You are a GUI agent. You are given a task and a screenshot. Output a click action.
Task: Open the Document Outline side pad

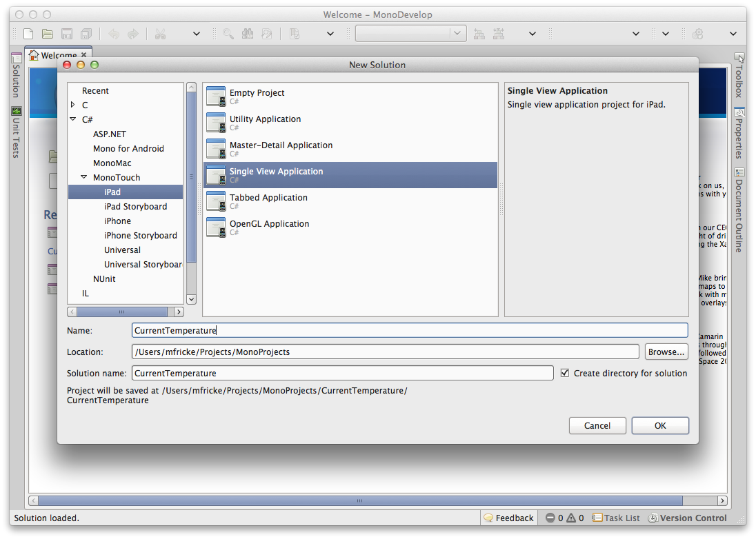pyautogui.click(x=739, y=210)
